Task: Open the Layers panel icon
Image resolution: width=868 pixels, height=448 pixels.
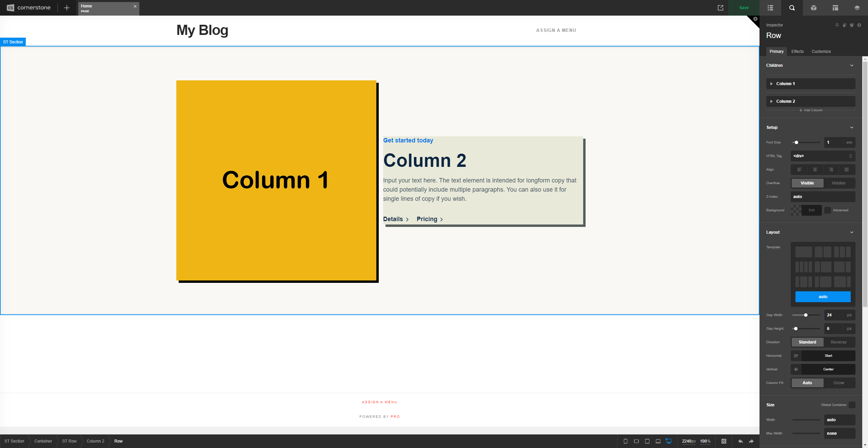Action: [857, 8]
